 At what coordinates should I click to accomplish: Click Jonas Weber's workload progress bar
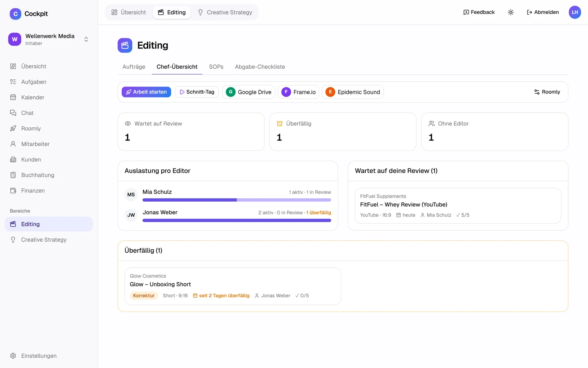pos(237,220)
